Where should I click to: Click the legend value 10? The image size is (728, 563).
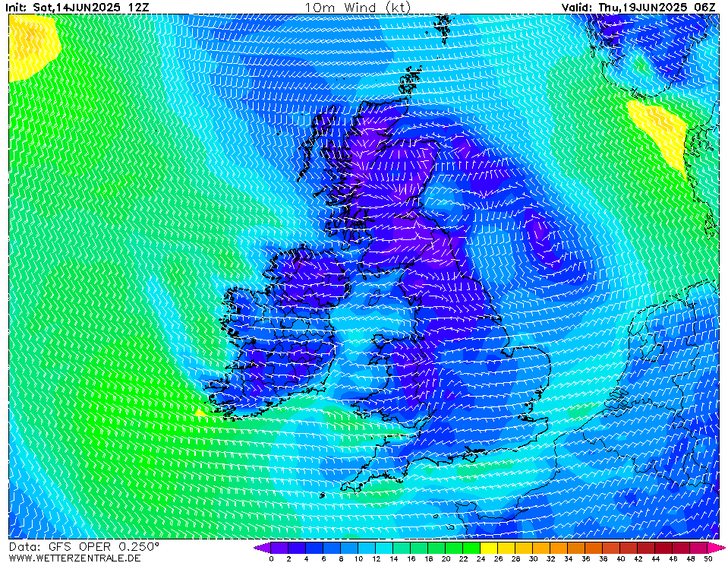(x=358, y=558)
